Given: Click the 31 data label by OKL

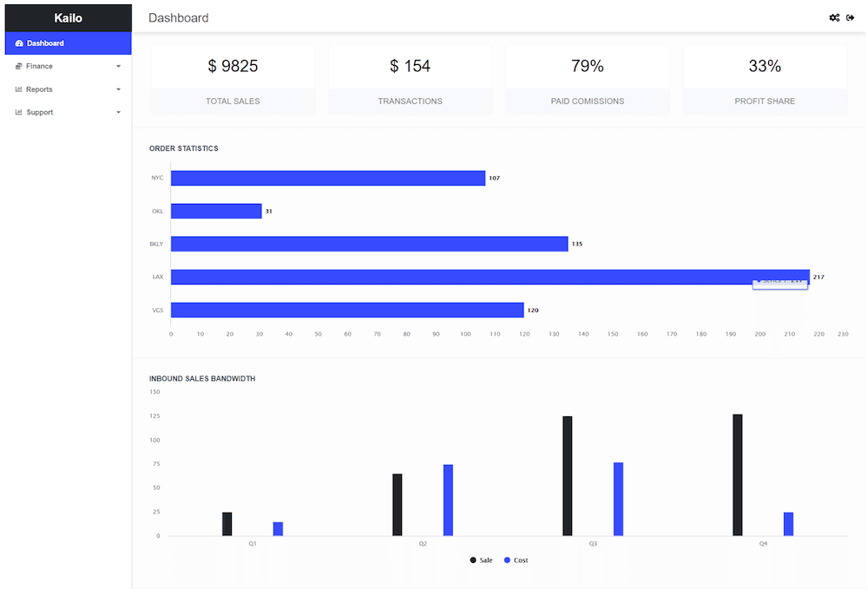Looking at the screenshot, I should [268, 212].
